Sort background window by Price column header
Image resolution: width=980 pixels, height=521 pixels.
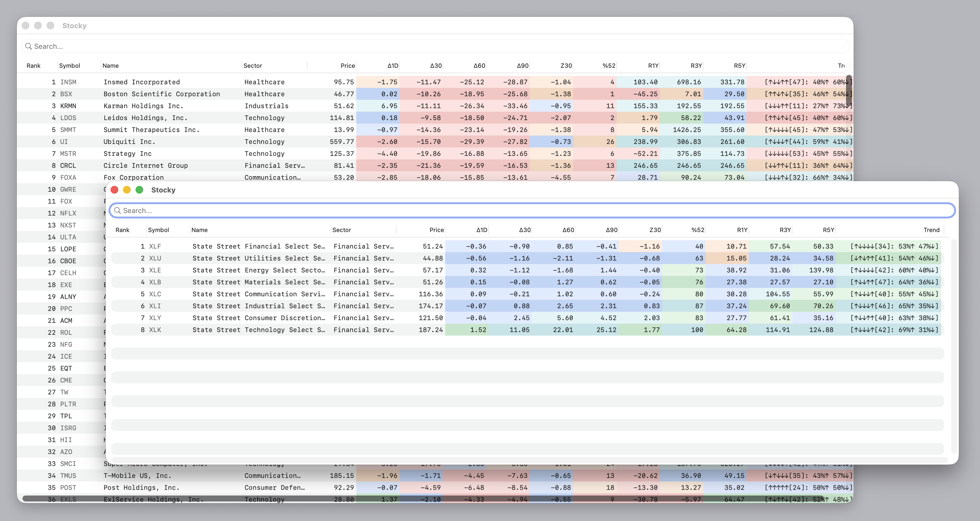click(x=348, y=65)
